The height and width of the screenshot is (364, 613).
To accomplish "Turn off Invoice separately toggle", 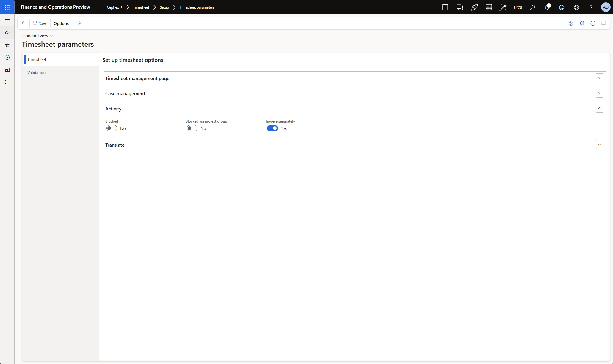I will point(272,128).
